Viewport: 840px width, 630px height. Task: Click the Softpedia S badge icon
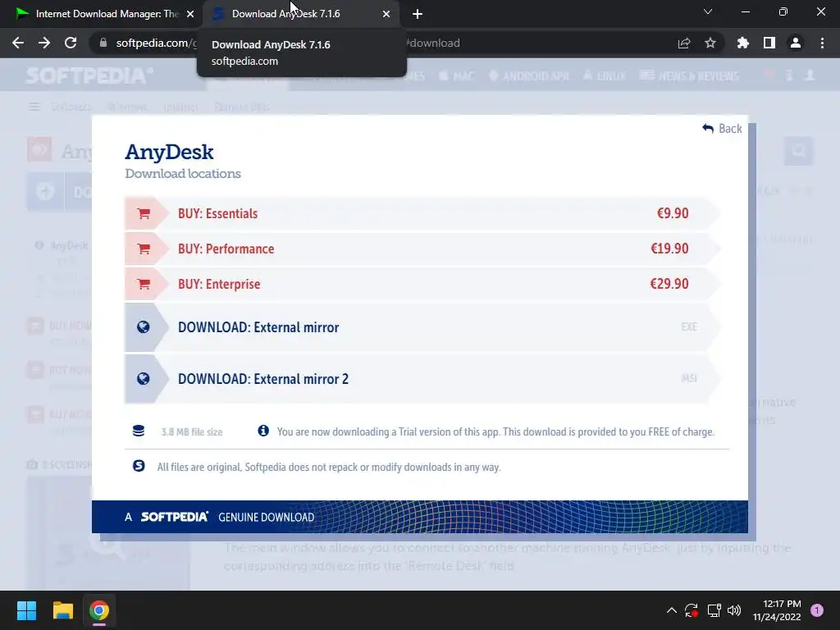tap(139, 466)
